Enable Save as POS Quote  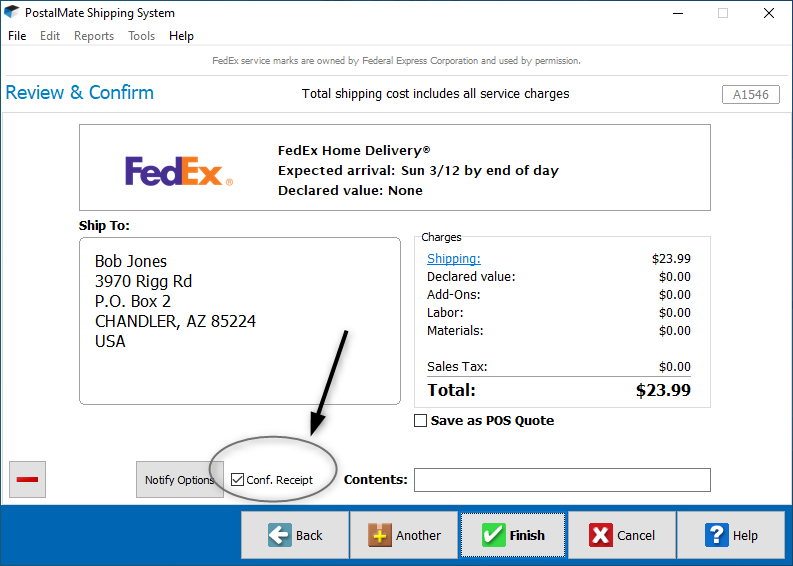point(420,421)
